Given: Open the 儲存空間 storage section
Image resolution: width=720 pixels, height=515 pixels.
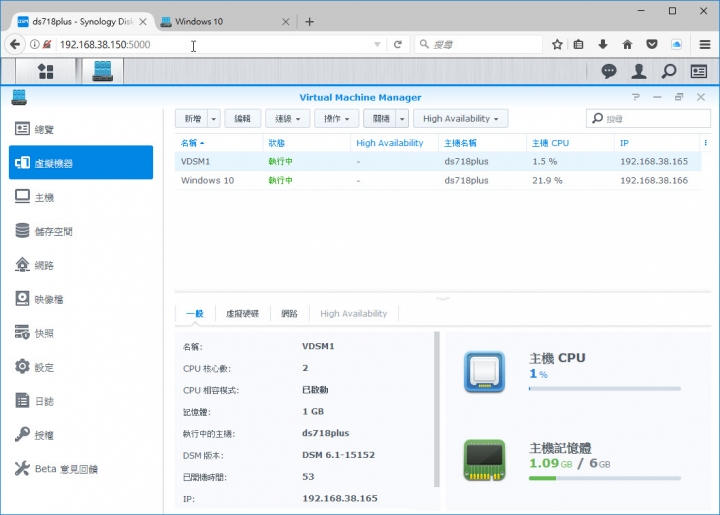Looking at the screenshot, I should point(81,231).
